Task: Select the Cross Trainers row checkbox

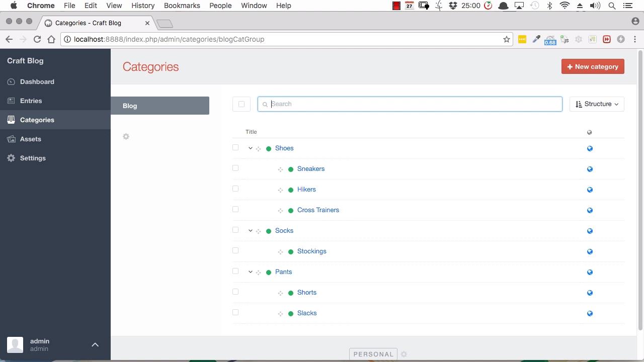Action: pos(235,209)
